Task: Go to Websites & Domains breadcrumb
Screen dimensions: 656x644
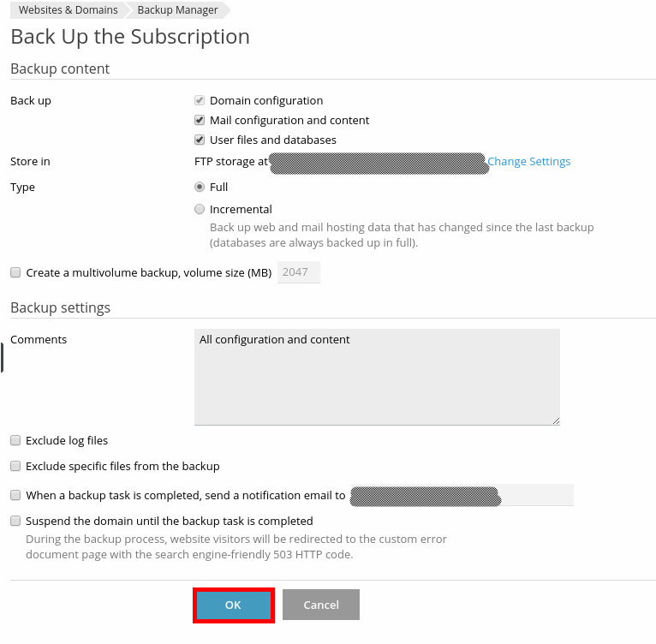Action: pos(69,10)
